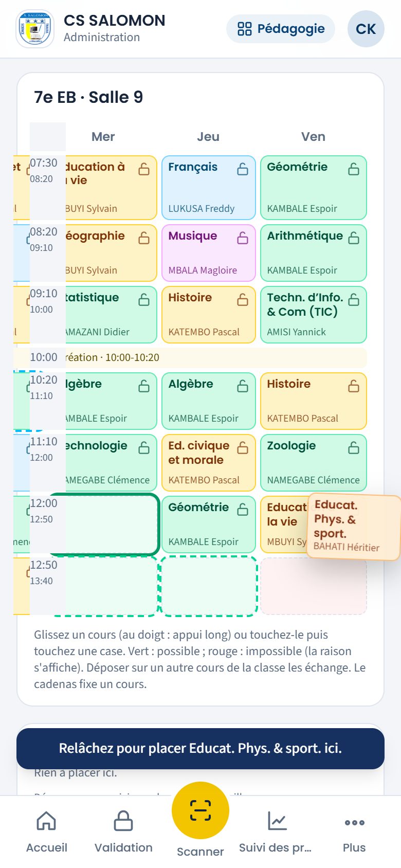Toggle lock on Wednesday Géographie course

pos(144,238)
